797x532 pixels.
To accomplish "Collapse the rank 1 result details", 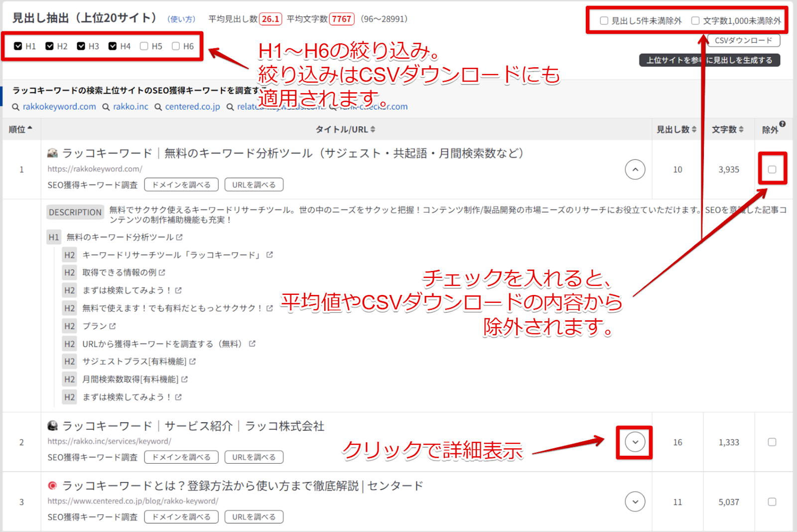I will point(634,169).
